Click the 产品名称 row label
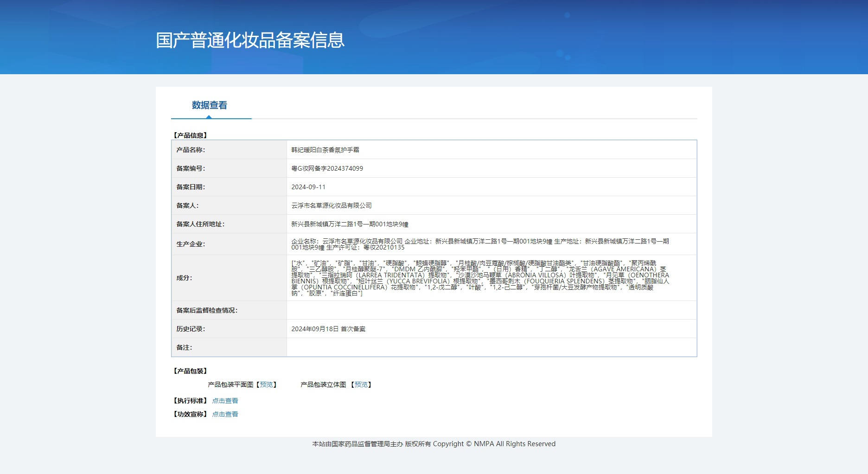This screenshot has width=868, height=474. point(191,150)
